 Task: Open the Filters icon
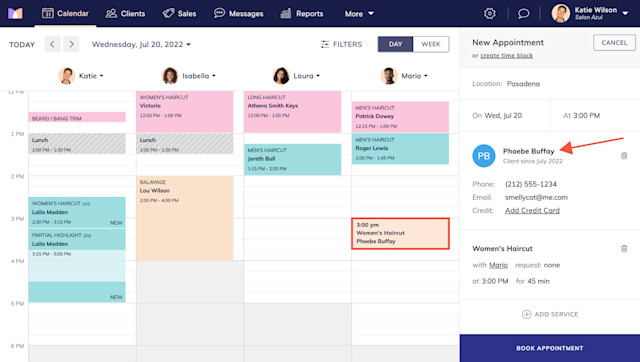click(x=325, y=44)
